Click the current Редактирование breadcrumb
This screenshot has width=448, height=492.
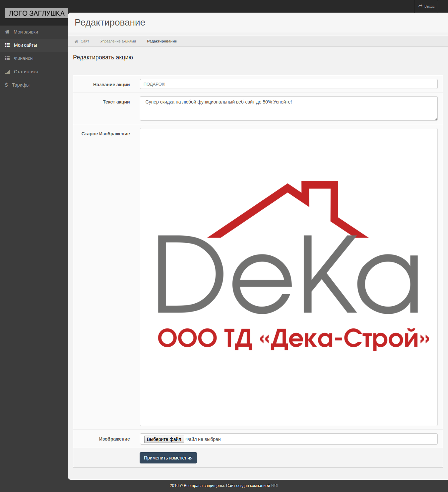tap(162, 41)
